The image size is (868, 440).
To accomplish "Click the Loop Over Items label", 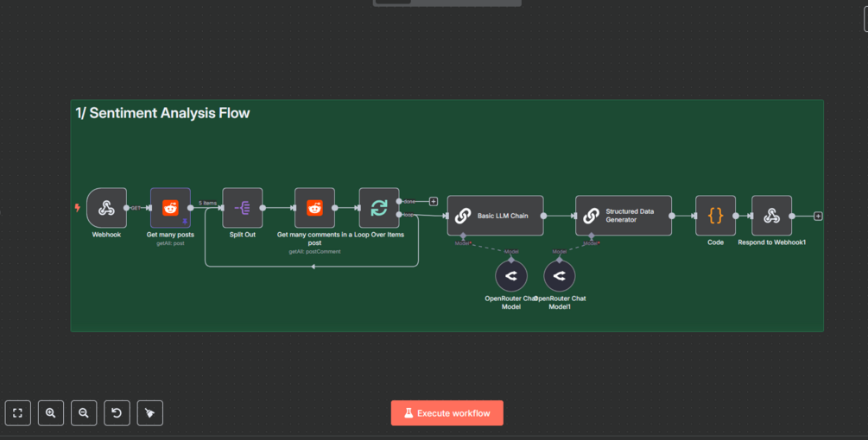I will pyautogui.click(x=379, y=235).
